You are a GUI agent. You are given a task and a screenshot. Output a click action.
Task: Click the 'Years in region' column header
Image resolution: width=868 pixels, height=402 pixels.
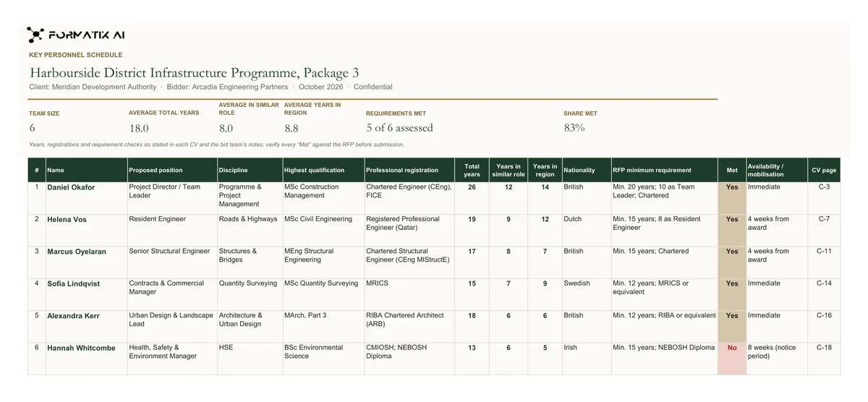[x=545, y=171]
